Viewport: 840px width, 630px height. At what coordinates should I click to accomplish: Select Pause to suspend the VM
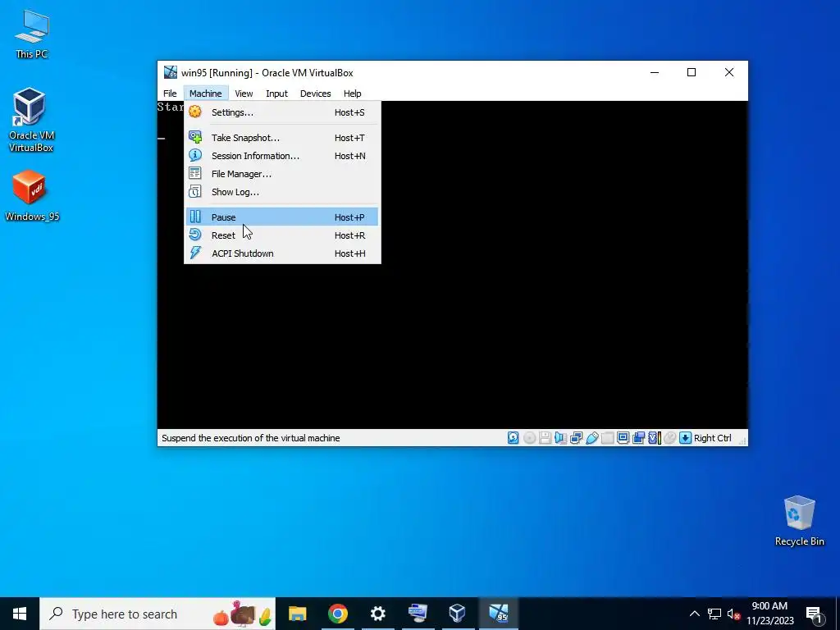point(282,217)
